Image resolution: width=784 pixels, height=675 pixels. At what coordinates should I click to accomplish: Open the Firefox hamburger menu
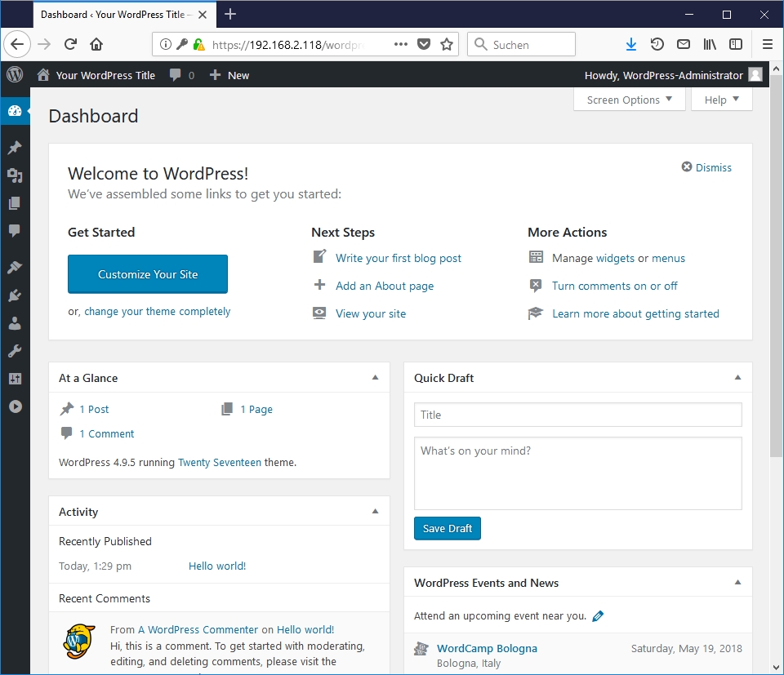[768, 44]
